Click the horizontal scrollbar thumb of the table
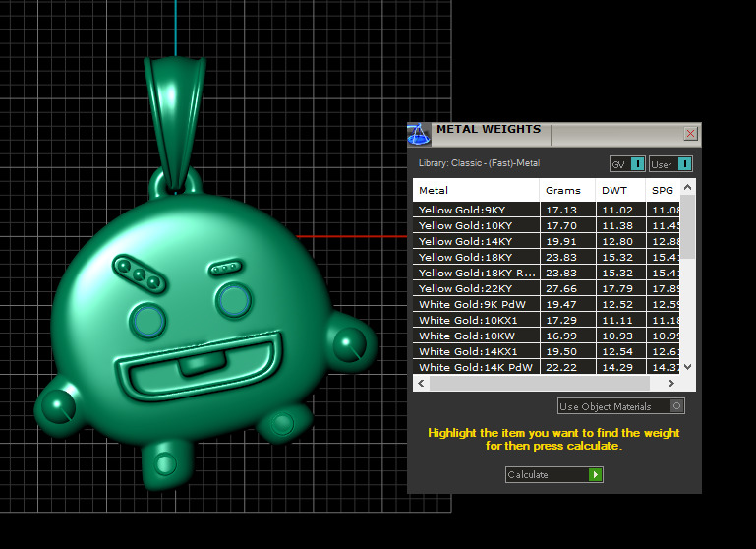 click(x=540, y=383)
